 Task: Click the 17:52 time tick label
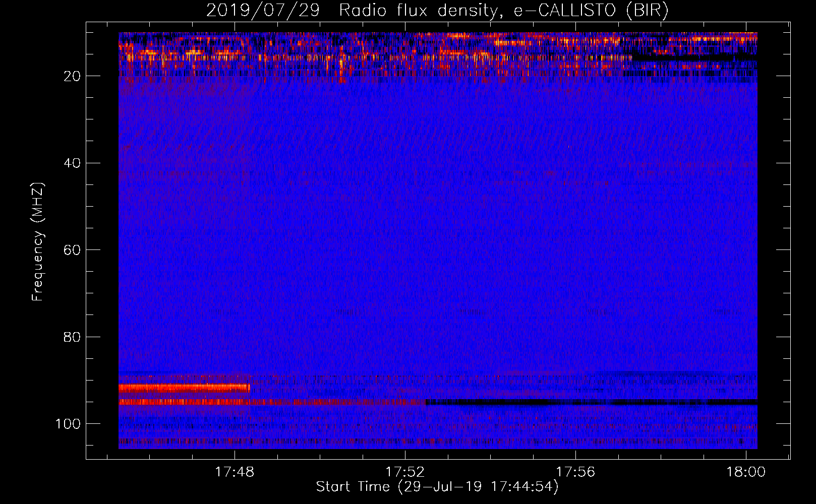pyautogui.click(x=405, y=472)
